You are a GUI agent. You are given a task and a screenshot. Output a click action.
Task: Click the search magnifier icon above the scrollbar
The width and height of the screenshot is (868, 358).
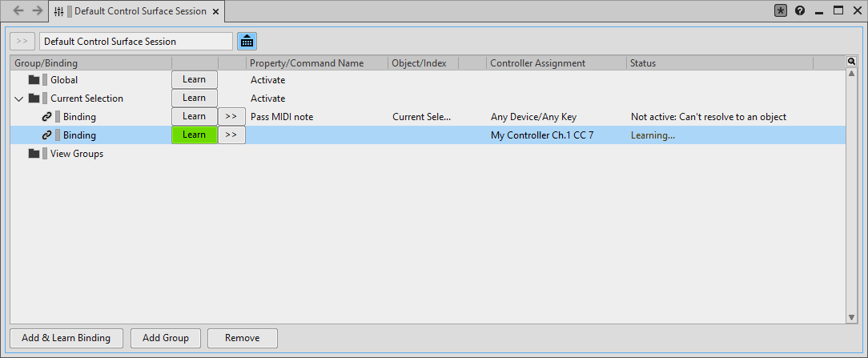[851, 62]
